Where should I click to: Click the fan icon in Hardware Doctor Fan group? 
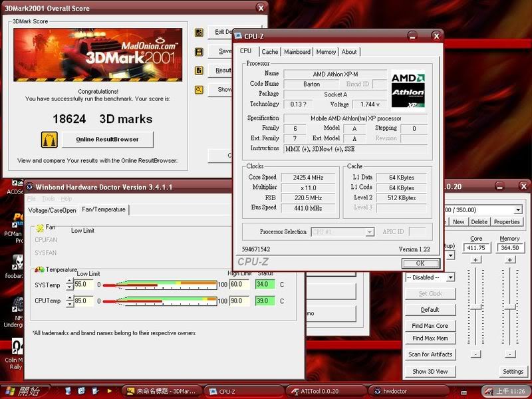coord(40,228)
